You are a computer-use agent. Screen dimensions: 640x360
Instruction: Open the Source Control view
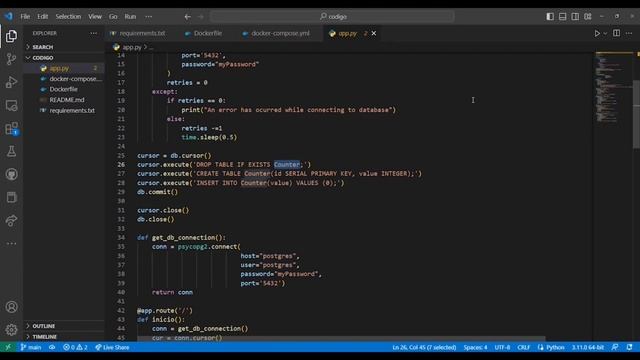(x=11, y=59)
